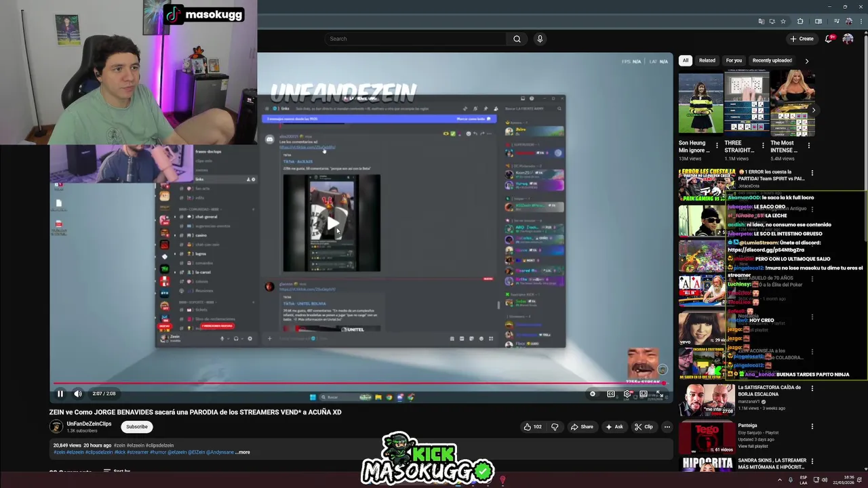Select the All filter chip
868x488 pixels.
(x=686, y=60)
